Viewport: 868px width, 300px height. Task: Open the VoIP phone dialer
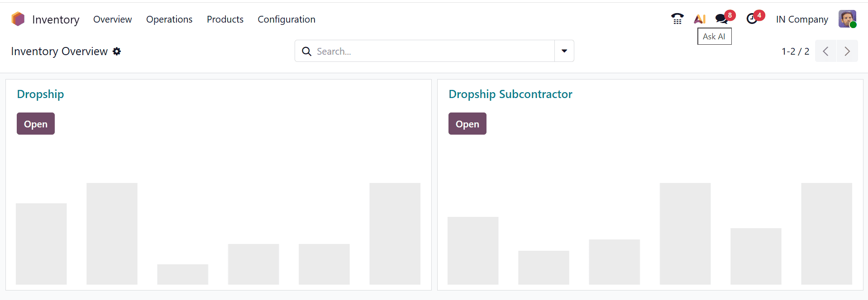(677, 19)
